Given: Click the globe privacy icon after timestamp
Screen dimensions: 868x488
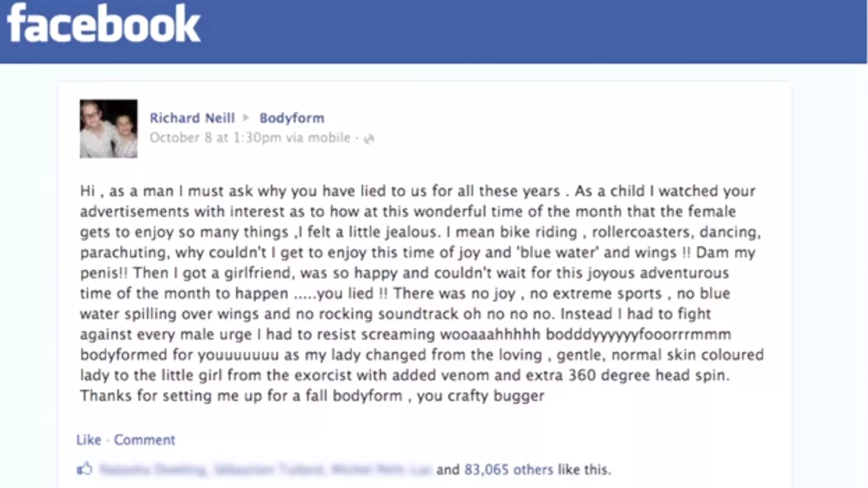Looking at the screenshot, I should coord(369,139).
